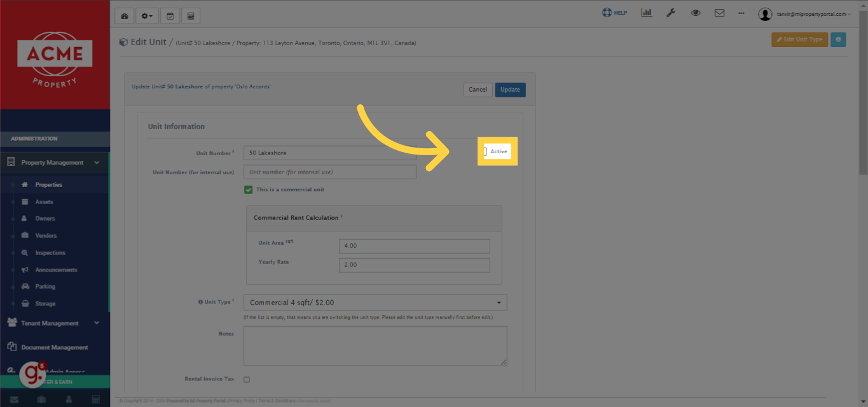Click the Yearly Rate input field
868x407 pixels.
pos(414,265)
